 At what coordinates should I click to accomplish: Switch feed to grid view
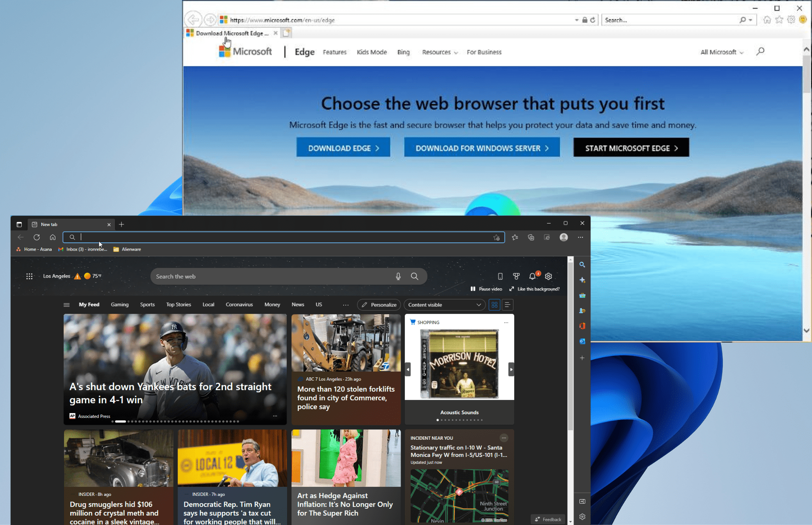pyautogui.click(x=494, y=305)
